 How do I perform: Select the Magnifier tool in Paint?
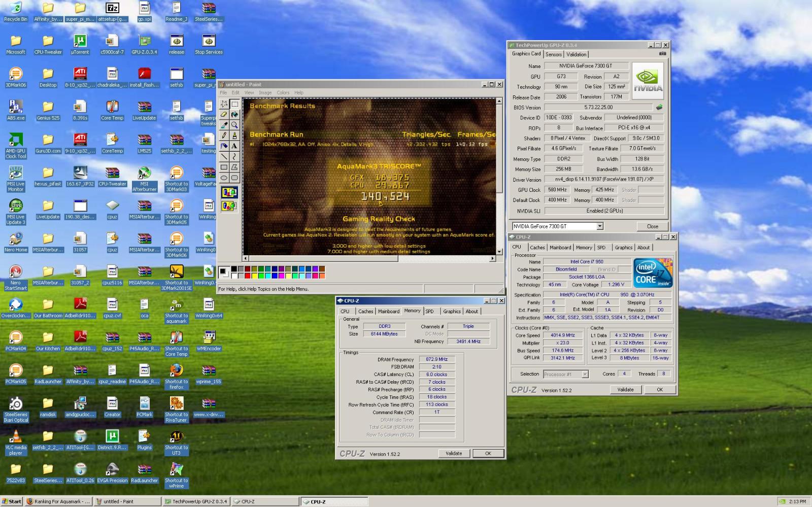tap(234, 125)
